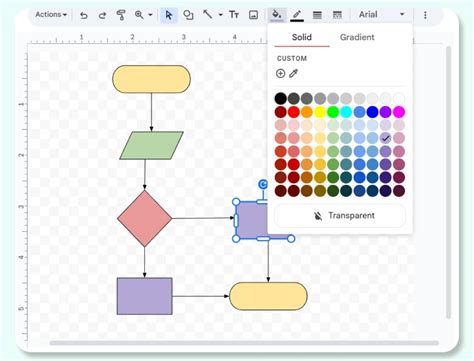Choose the cyan color swatch

point(346,112)
